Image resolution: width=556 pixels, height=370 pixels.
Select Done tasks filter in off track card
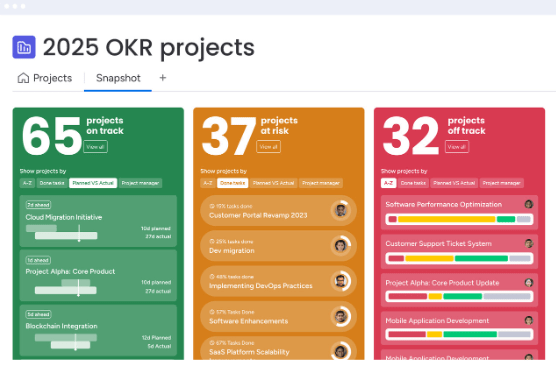413,183
